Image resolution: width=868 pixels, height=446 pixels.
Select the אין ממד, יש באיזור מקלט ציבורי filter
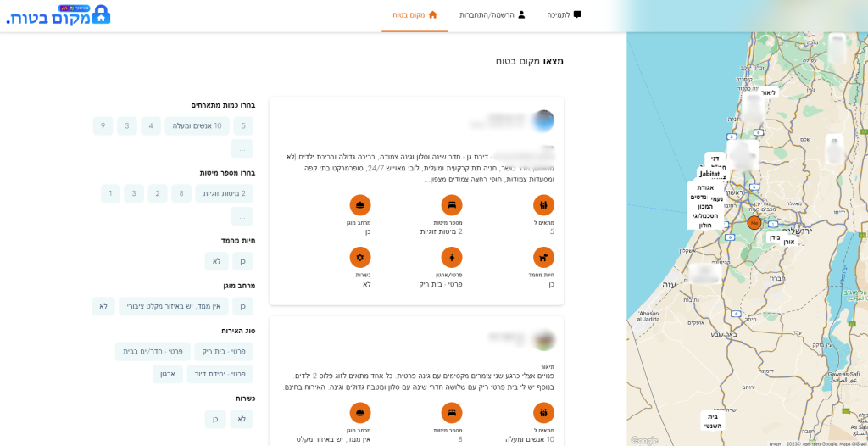[x=173, y=306]
